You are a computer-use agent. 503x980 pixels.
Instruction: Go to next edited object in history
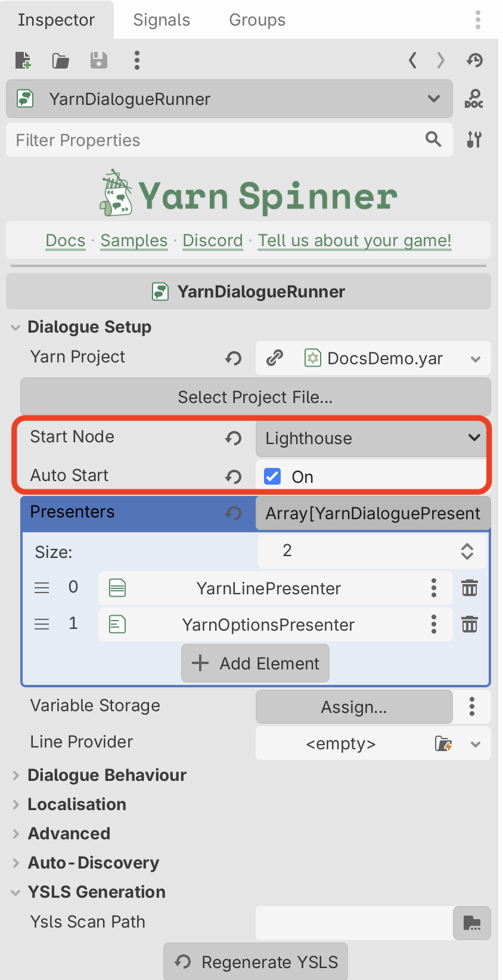pyautogui.click(x=441, y=60)
